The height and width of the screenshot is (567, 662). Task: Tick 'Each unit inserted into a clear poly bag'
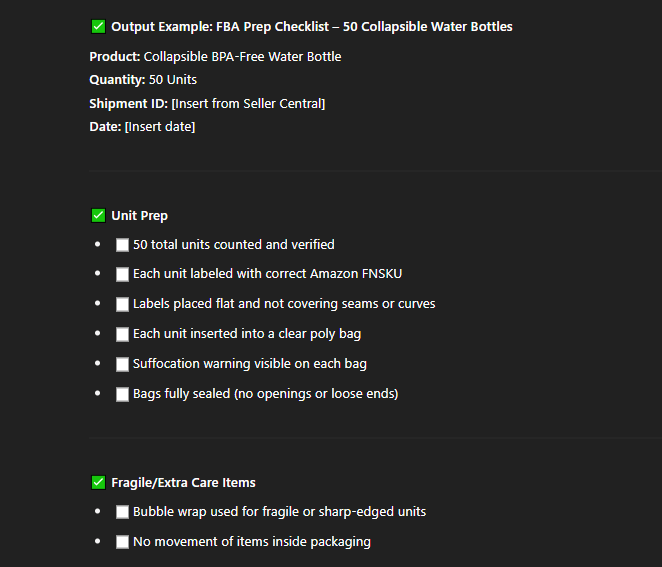[122, 334]
